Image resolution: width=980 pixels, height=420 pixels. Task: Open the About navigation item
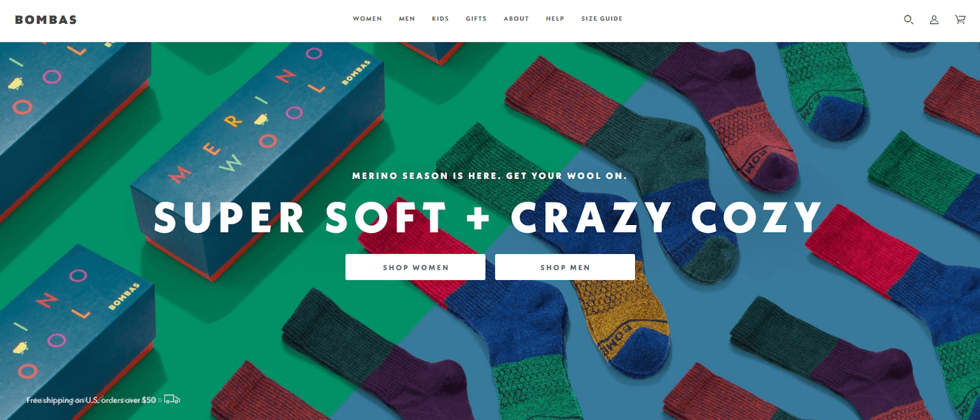(516, 19)
